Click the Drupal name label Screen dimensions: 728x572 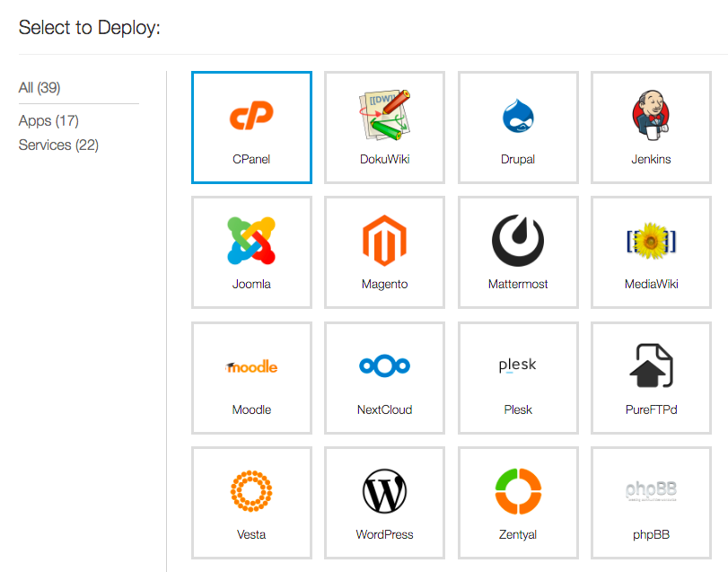(518, 159)
